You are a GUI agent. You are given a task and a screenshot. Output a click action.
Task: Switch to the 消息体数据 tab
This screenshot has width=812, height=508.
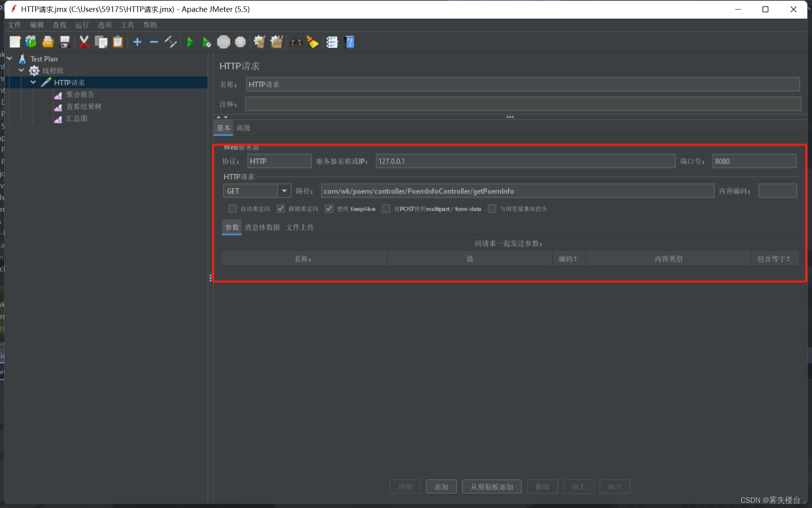tap(262, 227)
